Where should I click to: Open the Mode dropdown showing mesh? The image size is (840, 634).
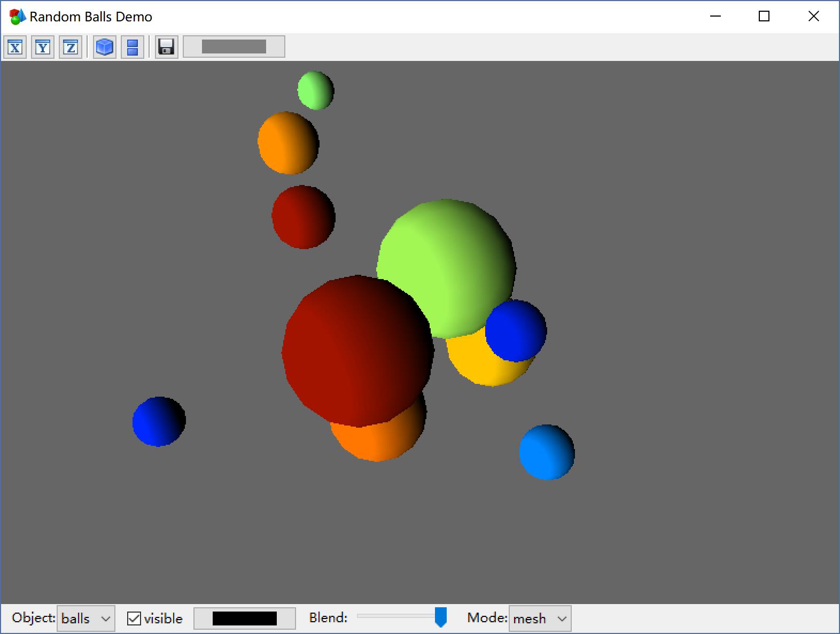(x=539, y=618)
